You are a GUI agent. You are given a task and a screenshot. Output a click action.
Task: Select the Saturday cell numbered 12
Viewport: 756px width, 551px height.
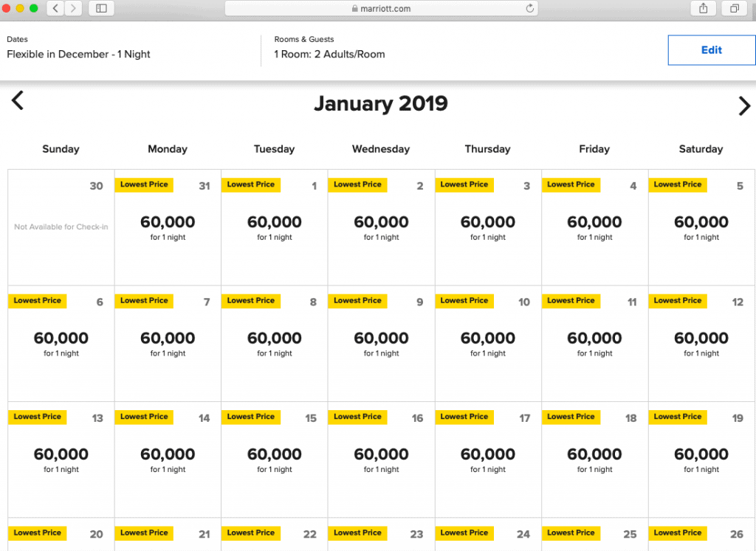click(x=701, y=344)
